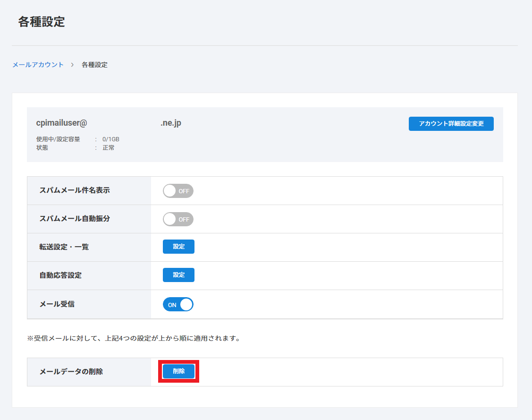Open 設定 button in 転送設定・一覧 row

[x=178, y=247]
